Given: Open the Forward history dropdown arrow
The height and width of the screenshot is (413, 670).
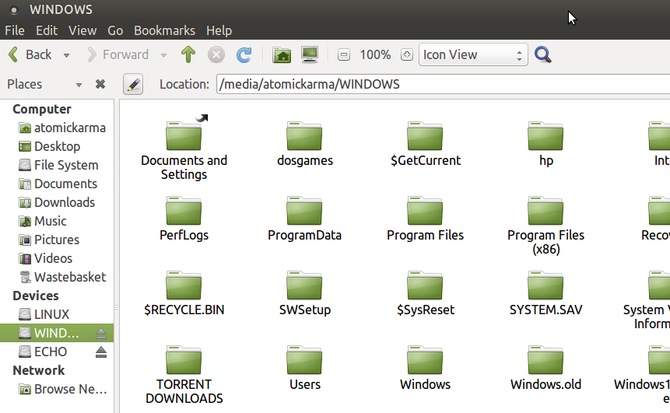Looking at the screenshot, I should pyautogui.click(x=164, y=55).
